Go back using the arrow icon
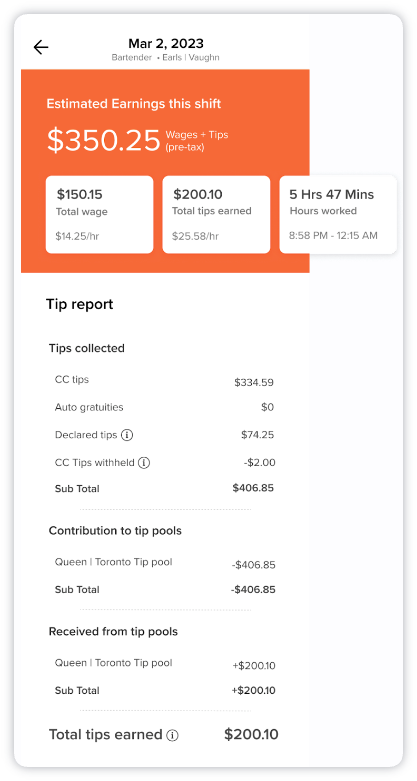The image size is (417, 781). click(41, 47)
